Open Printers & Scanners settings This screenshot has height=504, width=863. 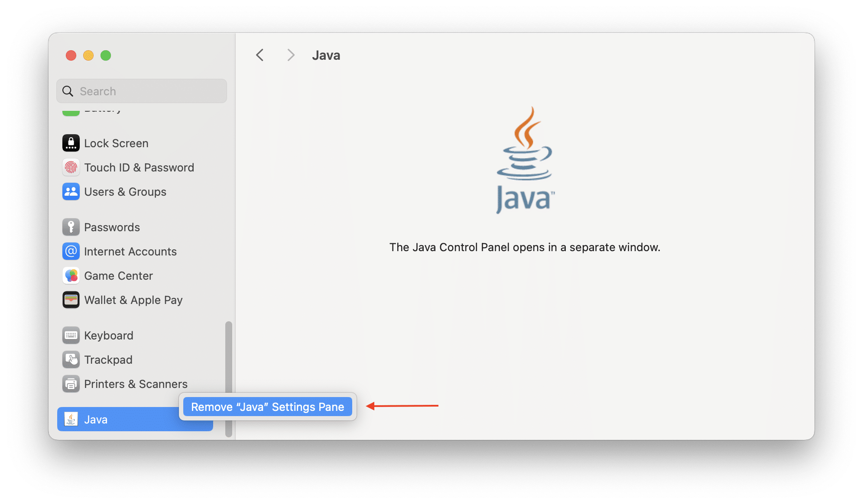tap(136, 384)
